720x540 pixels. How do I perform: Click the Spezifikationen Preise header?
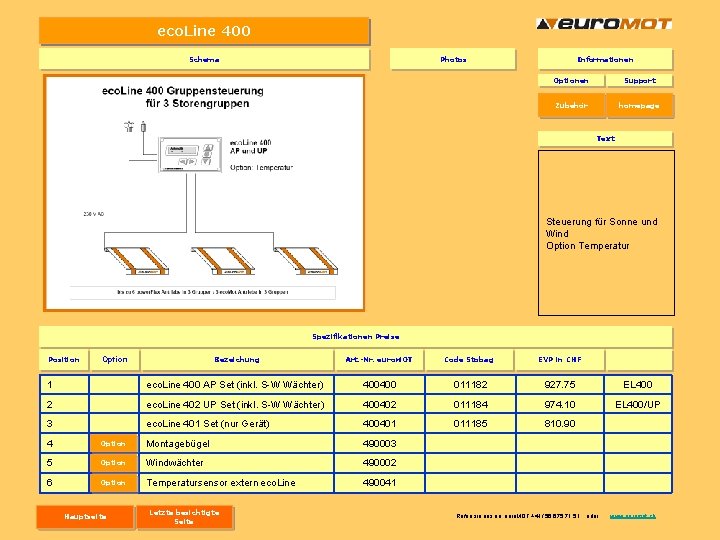[x=356, y=337]
